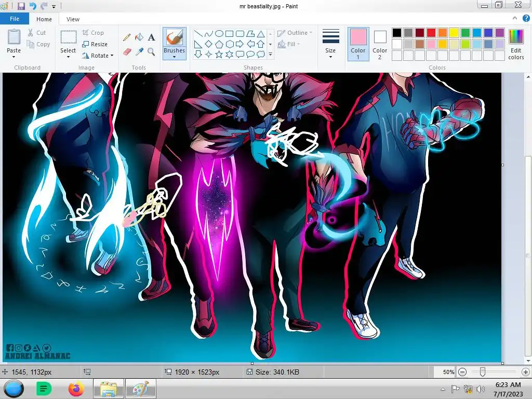Collapse the ribbon with the chevron
Viewport: 532px width, 399px height.
tap(515, 19)
